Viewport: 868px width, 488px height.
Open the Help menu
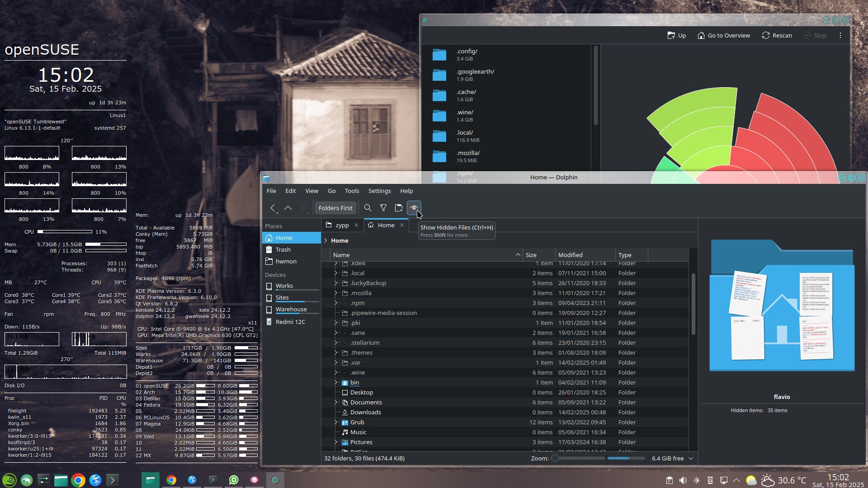406,191
